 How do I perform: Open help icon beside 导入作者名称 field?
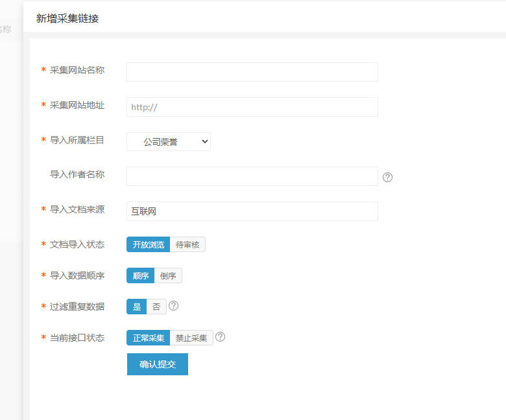click(x=387, y=178)
